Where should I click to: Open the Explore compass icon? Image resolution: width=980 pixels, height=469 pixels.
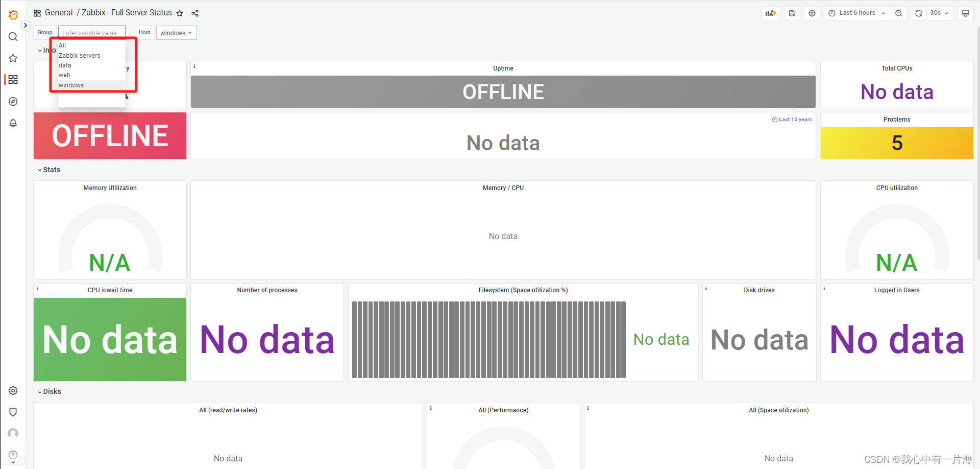[x=13, y=101]
